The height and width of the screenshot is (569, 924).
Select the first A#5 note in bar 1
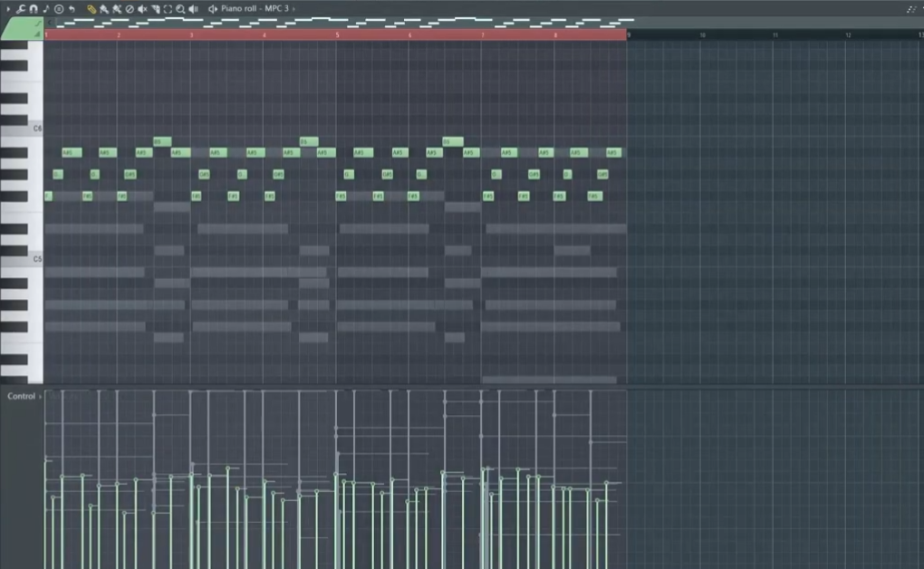[72, 153]
